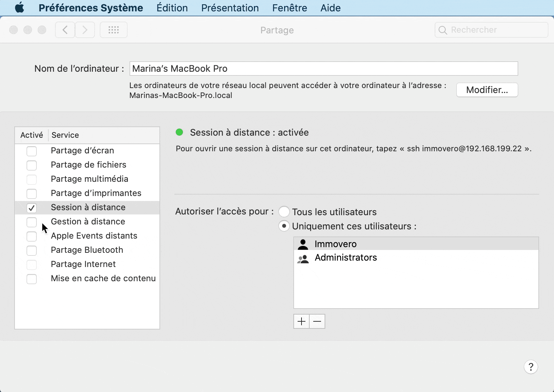This screenshot has width=554, height=392.
Task: Click the Session à distance : activée status text
Action: pos(249,132)
